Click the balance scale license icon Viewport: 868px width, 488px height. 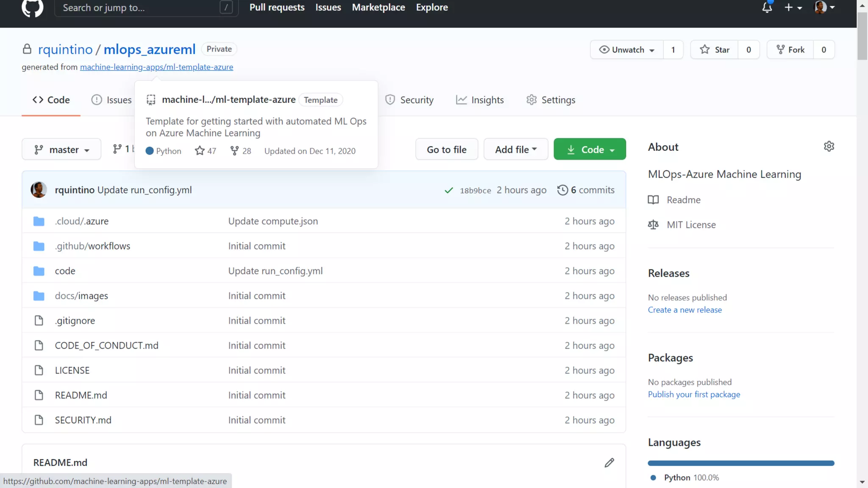click(653, 225)
